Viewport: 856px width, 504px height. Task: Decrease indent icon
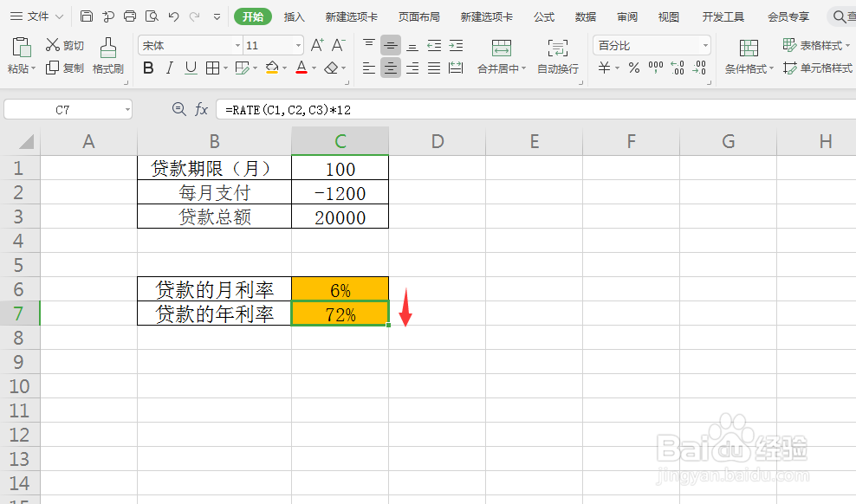[x=434, y=45]
